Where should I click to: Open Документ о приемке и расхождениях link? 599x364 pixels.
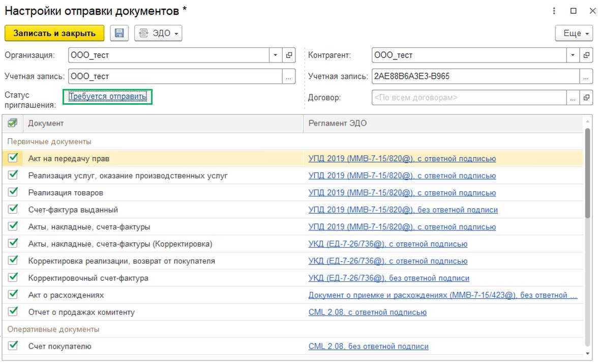point(443,295)
